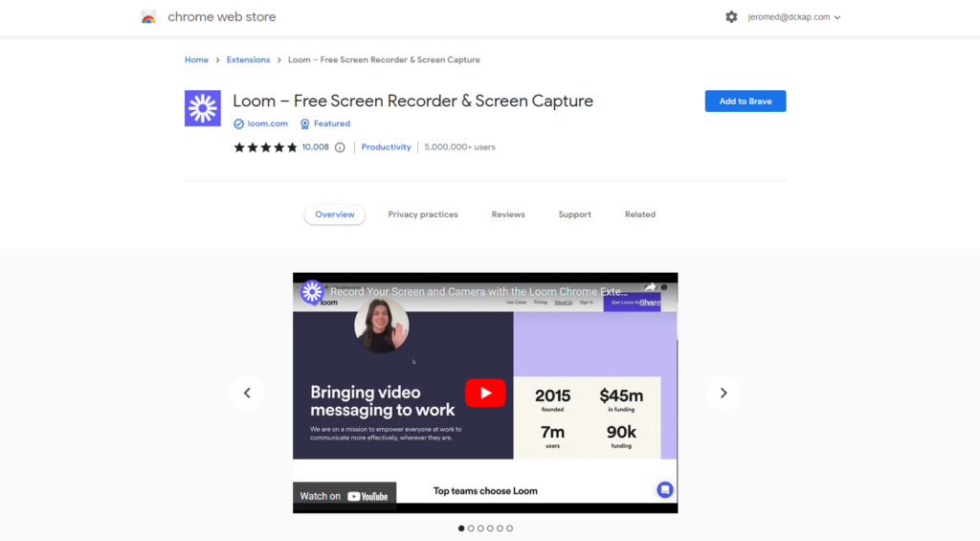Visit the loom.com publisher link
The height and width of the screenshot is (541, 980).
point(268,124)
